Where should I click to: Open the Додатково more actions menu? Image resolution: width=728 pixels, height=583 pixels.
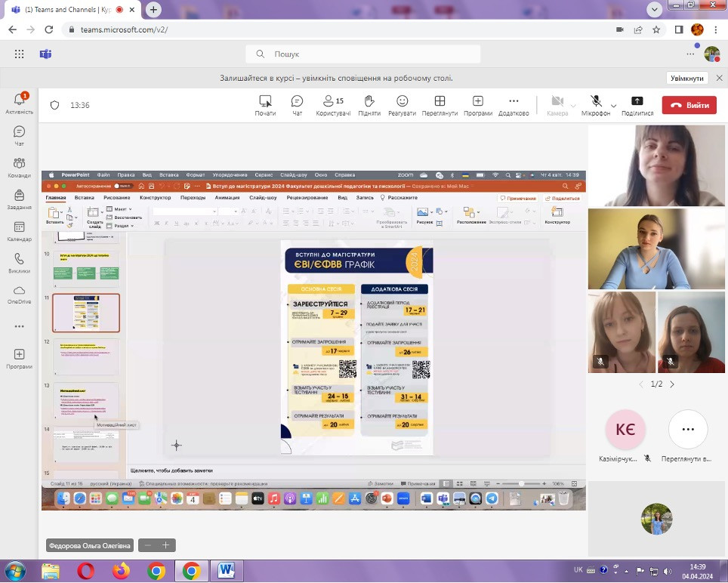pos(514,105)
